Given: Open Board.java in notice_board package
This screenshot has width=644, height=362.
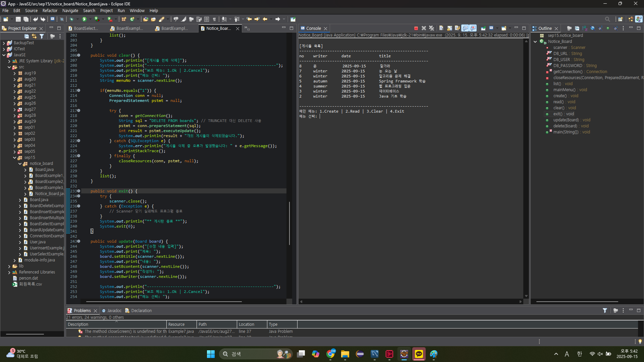Looking at the screenshot, I should tap(44, 170).
